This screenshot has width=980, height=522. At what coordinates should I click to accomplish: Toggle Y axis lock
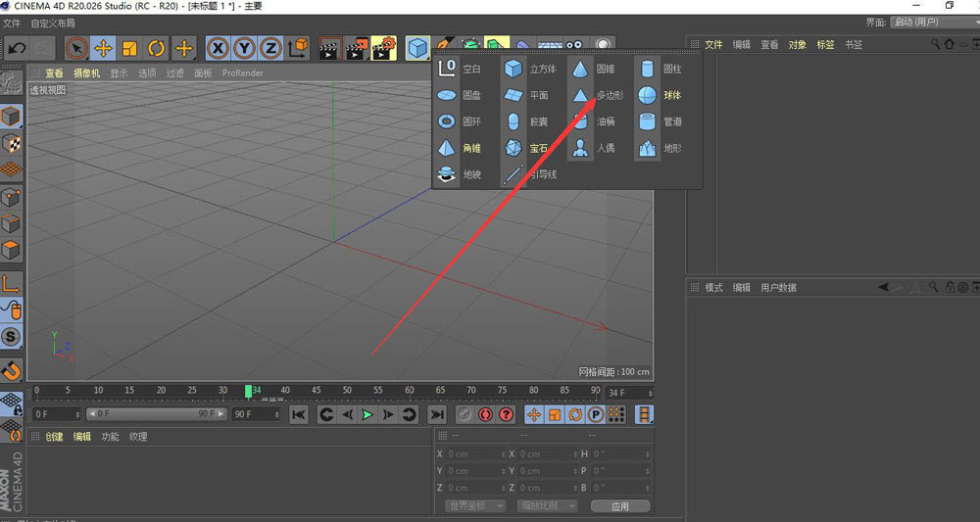coord(244,48)
